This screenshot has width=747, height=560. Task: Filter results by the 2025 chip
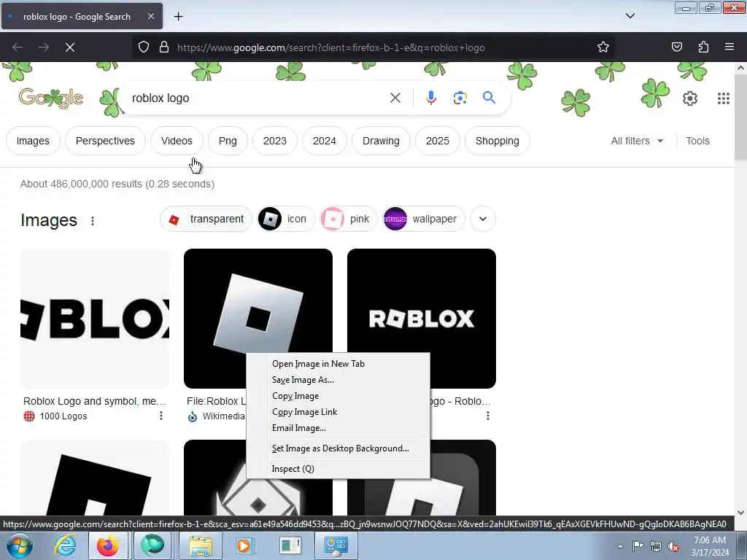(x=438, y=141)
